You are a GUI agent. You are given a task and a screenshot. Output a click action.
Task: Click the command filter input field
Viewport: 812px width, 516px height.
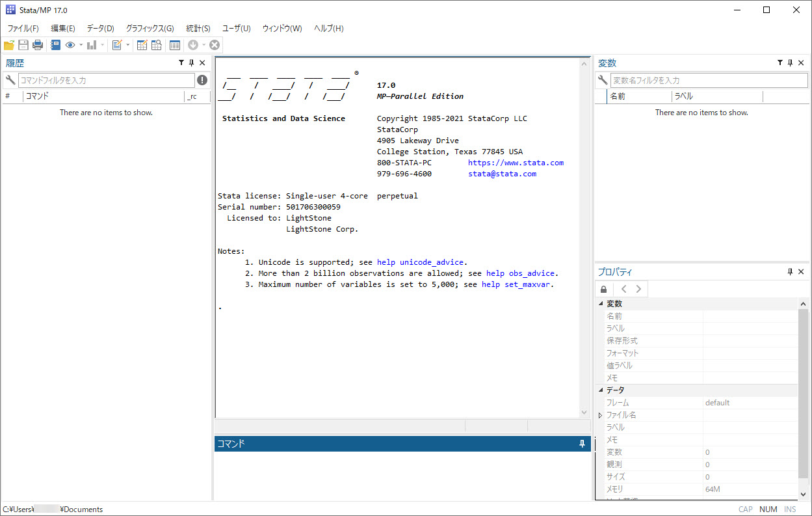(x=106, y=80)
